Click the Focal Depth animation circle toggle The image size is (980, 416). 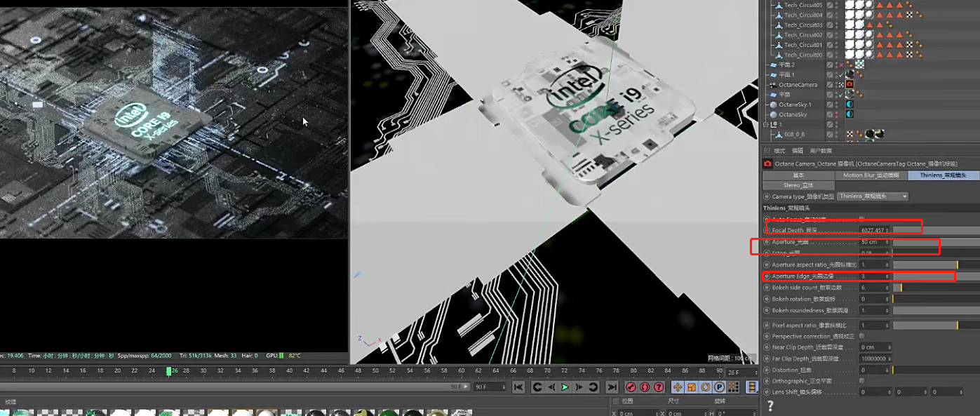click(x=767, y=230)
